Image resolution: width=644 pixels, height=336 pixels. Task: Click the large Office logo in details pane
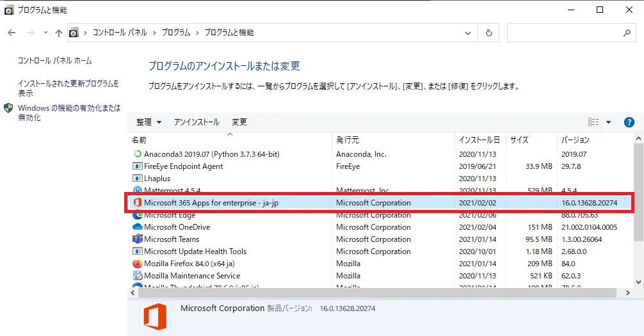click(x=155, y=317)
